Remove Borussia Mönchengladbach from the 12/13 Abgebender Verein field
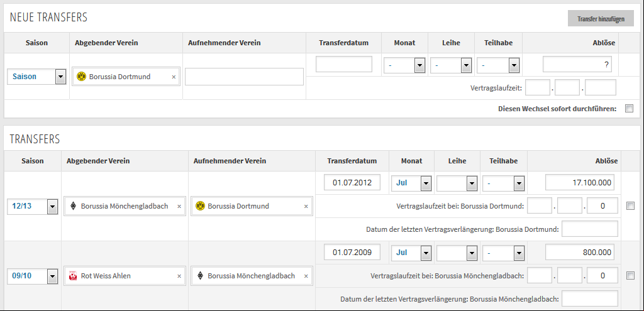This screenshot has width=644, height=311. click(179, 206)
